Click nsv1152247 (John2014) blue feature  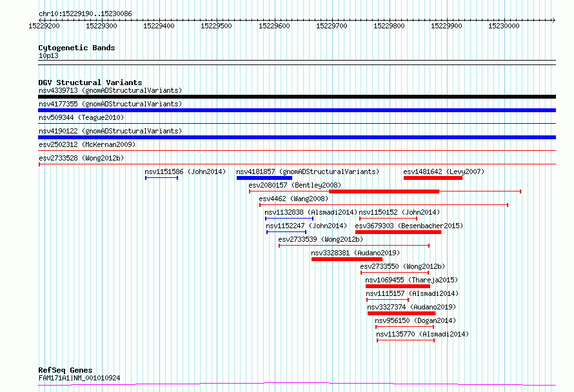tap(286, 232)
